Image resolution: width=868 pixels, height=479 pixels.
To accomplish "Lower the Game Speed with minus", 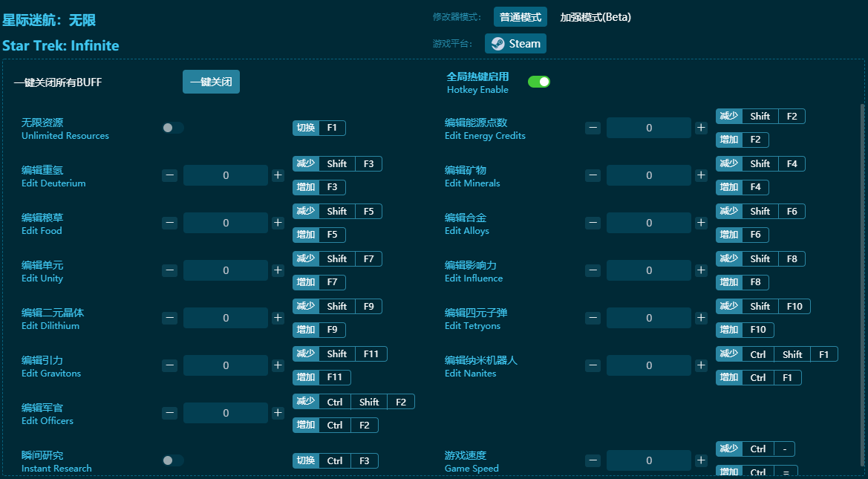I will point(593,460).
